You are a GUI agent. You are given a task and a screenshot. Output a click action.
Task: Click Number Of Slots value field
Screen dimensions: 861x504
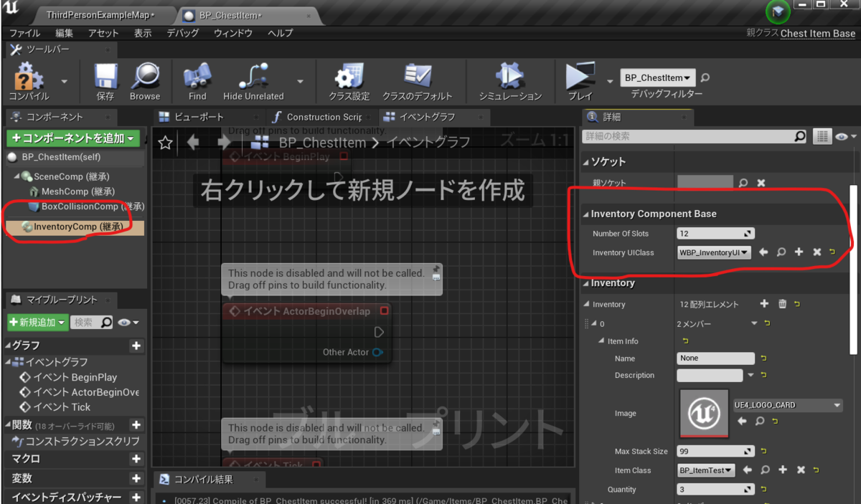coord(715,233)
